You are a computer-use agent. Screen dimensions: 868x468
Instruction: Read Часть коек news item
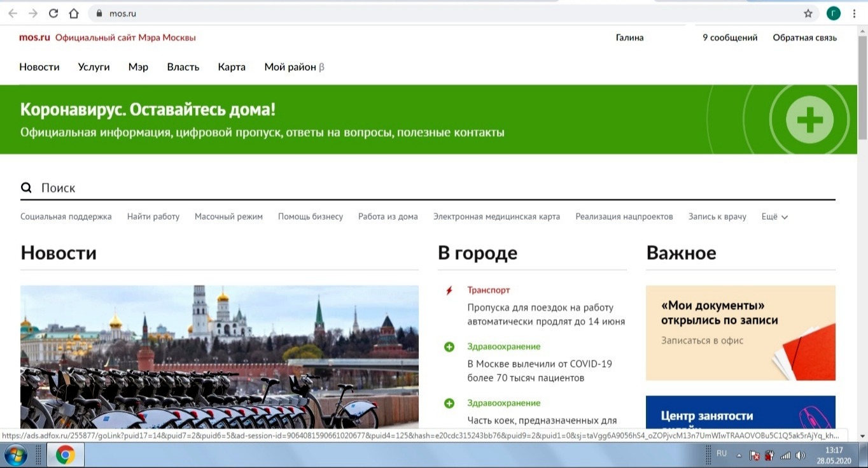point(542,420)
